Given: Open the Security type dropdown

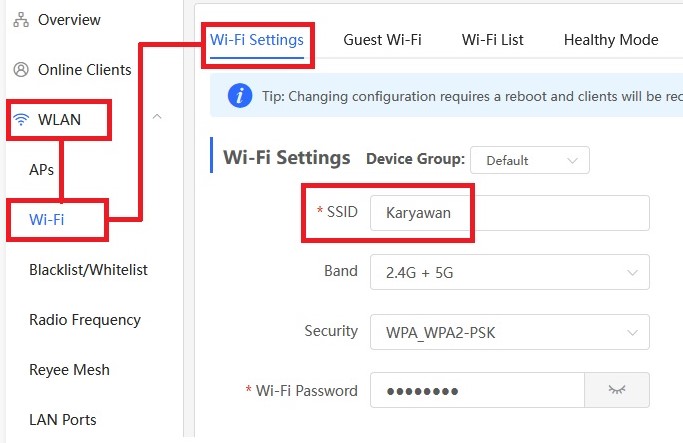Looking at the screenshot, I should (510, 332).
